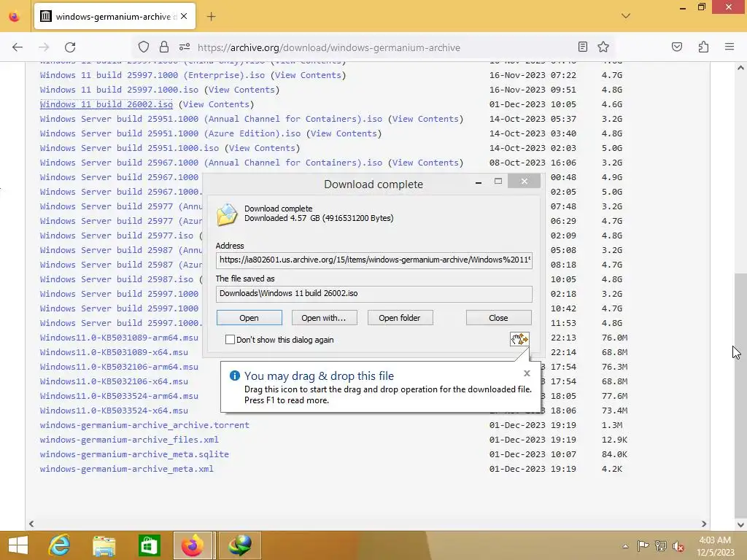Select the windows-germanium-archive tab

115,16
